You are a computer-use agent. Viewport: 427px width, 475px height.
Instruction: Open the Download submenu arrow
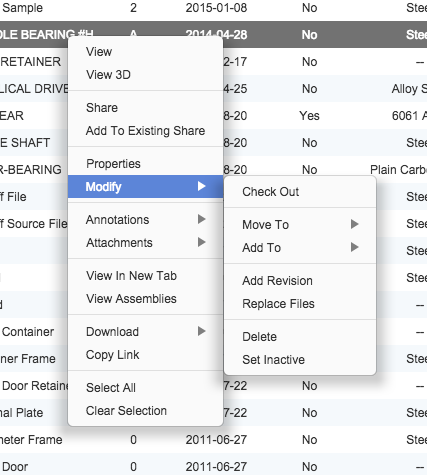tap(201, 331)
